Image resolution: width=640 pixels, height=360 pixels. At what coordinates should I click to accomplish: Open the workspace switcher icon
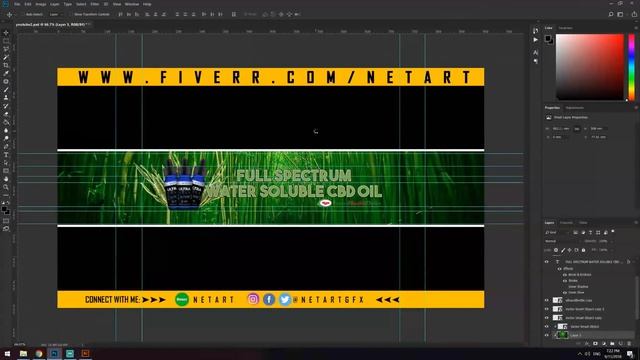(620, 14)
